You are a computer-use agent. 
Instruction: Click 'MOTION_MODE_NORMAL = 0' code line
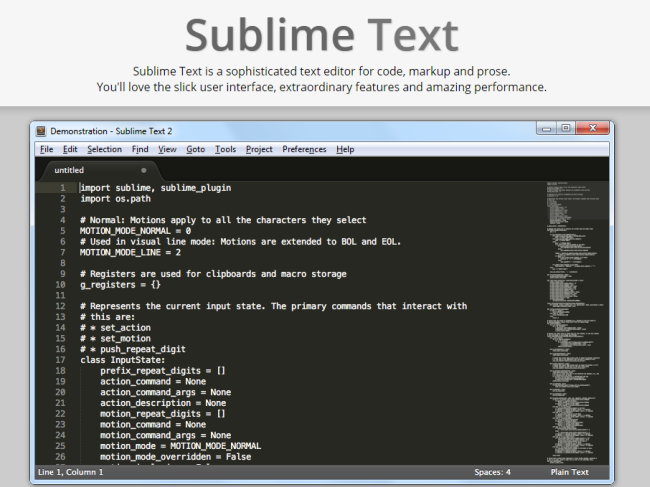coord(135,231)
